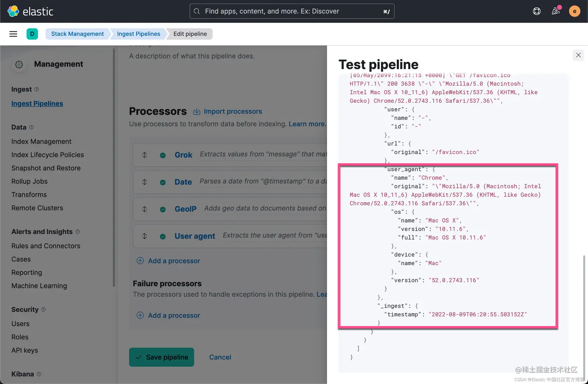
Task: Click the search bar magnifier icon
Action: (x=197, y=11)
